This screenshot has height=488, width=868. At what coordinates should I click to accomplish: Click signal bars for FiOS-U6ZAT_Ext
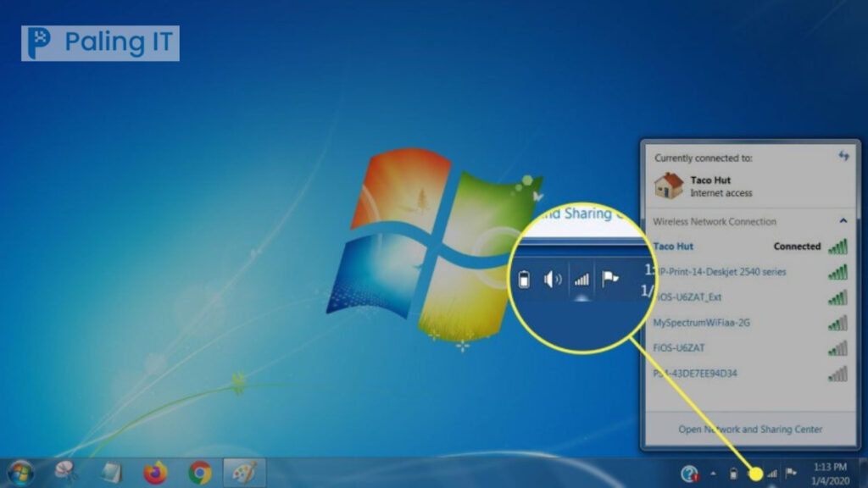click(x=838, y=297)
